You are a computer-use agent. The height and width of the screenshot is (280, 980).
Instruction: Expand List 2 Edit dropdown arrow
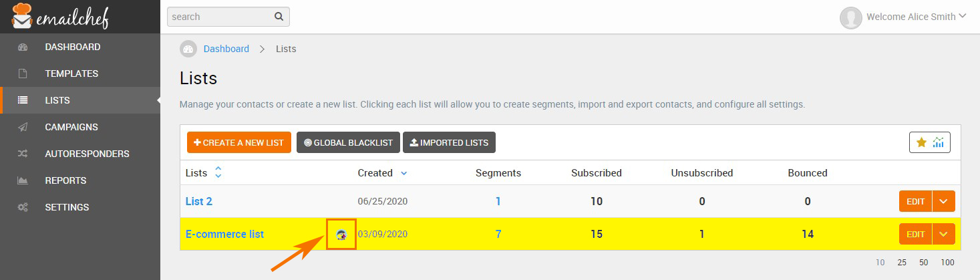pos(944,201)
